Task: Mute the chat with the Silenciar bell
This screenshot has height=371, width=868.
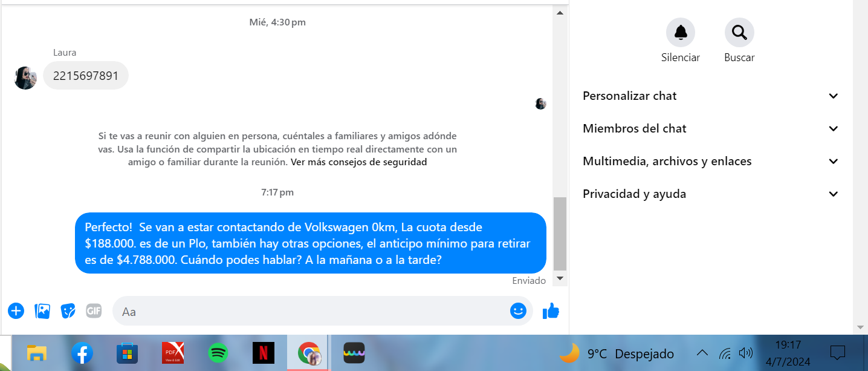Action: [681, 33]
